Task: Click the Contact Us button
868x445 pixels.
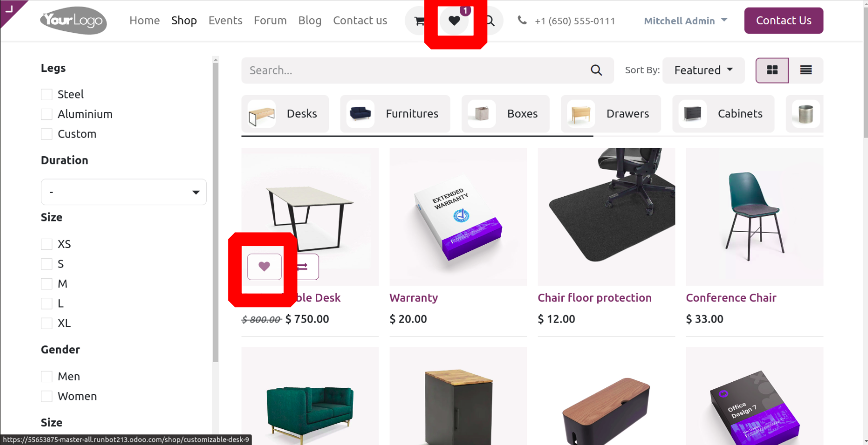Action: 784,21
